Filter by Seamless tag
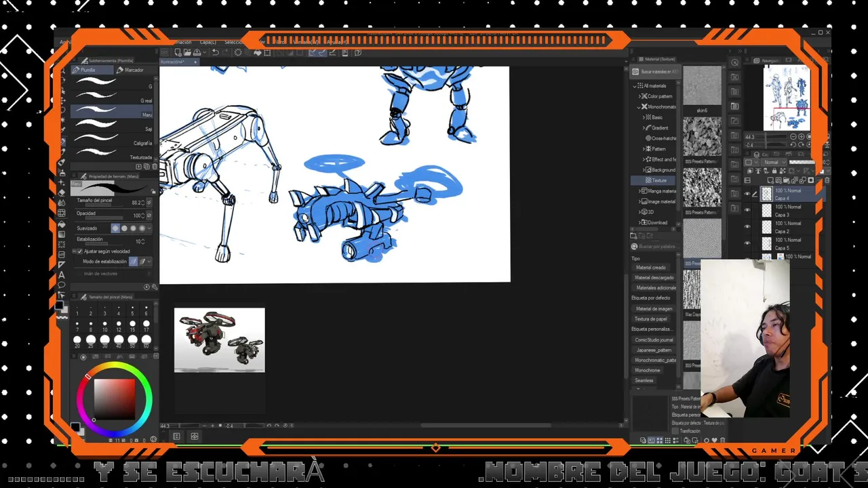Image resolution: width=868 pixels, height=488 pixels. pyautogui.click(x=644, y=381)
